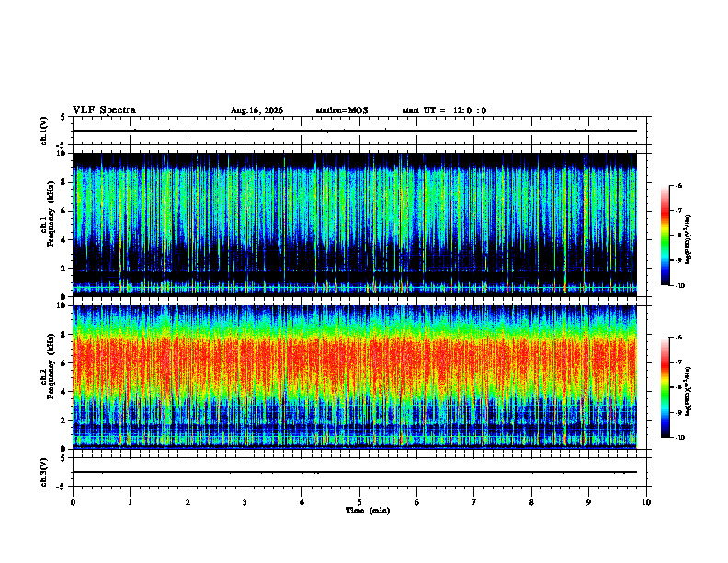Click the ch.1 colorbar "-6" scale value
The width and height of the screenshot is (728, 563).
tap(678, 186)
